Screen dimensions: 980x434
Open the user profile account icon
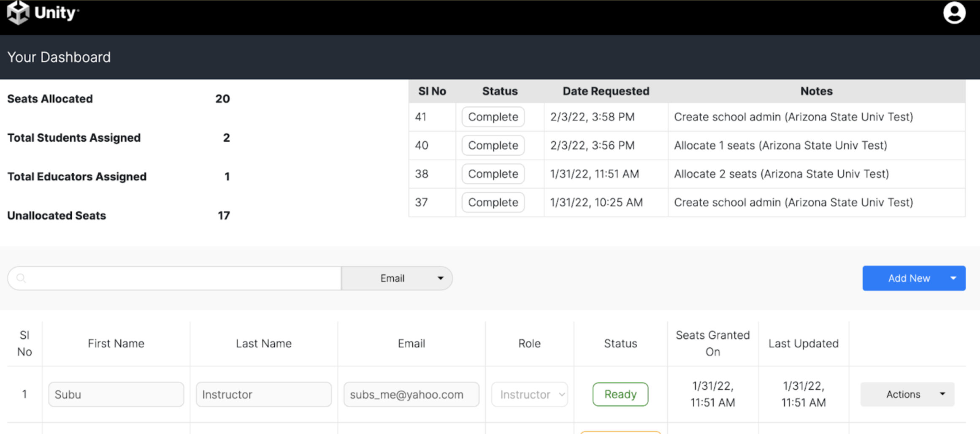(954, 13)
